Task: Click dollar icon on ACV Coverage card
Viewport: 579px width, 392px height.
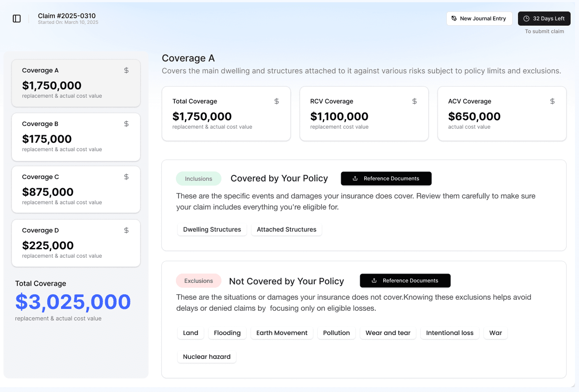Action: tap(552, 101)
